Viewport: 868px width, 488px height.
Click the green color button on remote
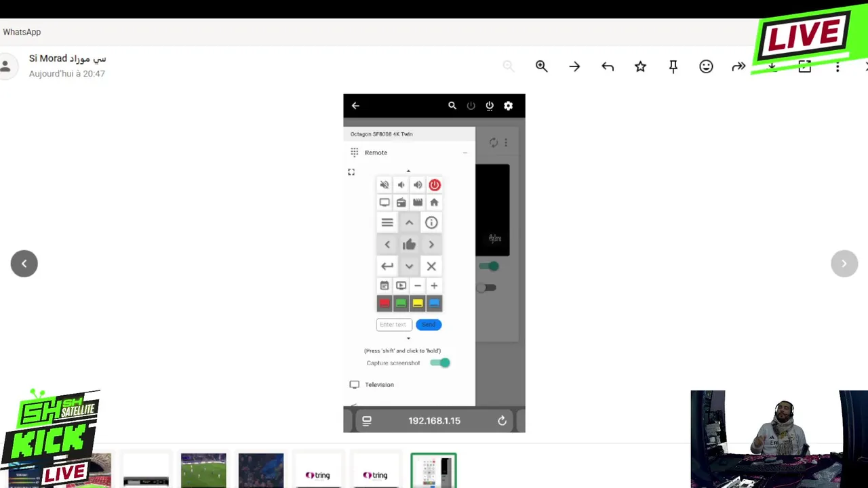click(401, 303)
